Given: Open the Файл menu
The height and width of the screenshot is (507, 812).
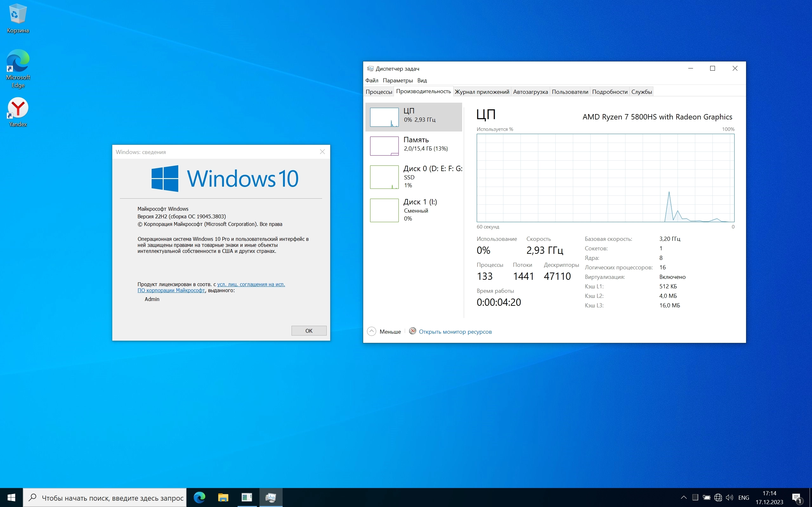Looking at the screenshot, I should pos(371,80).
